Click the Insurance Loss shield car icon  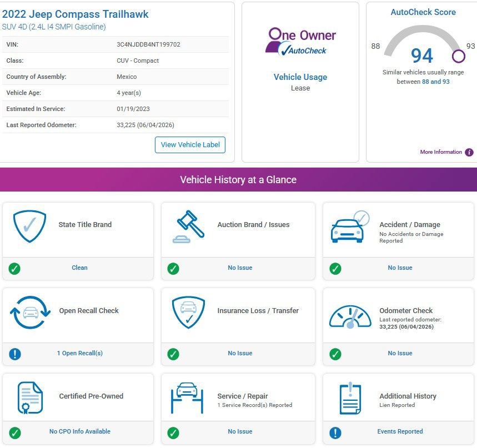click(x=188, y=313)
